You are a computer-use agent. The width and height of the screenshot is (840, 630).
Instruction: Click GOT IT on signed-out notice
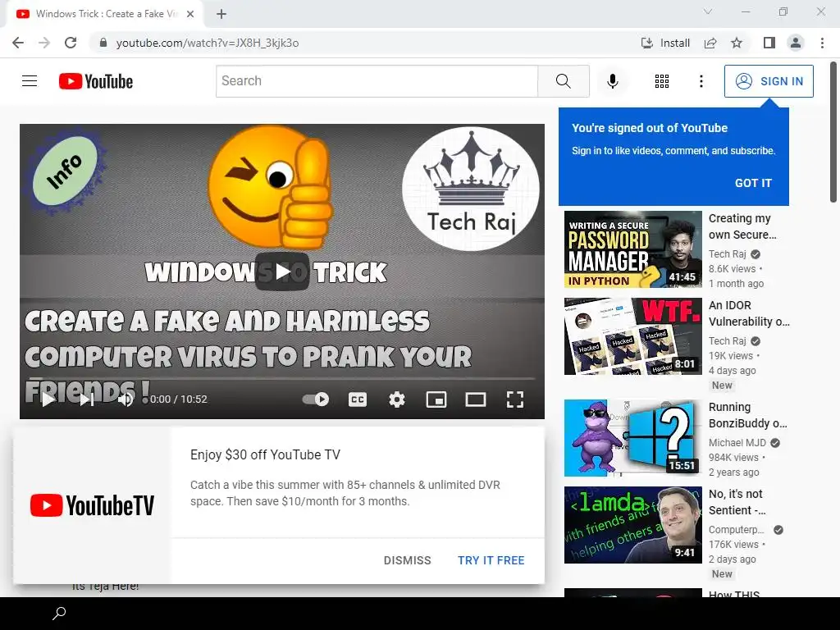[753, 183]
